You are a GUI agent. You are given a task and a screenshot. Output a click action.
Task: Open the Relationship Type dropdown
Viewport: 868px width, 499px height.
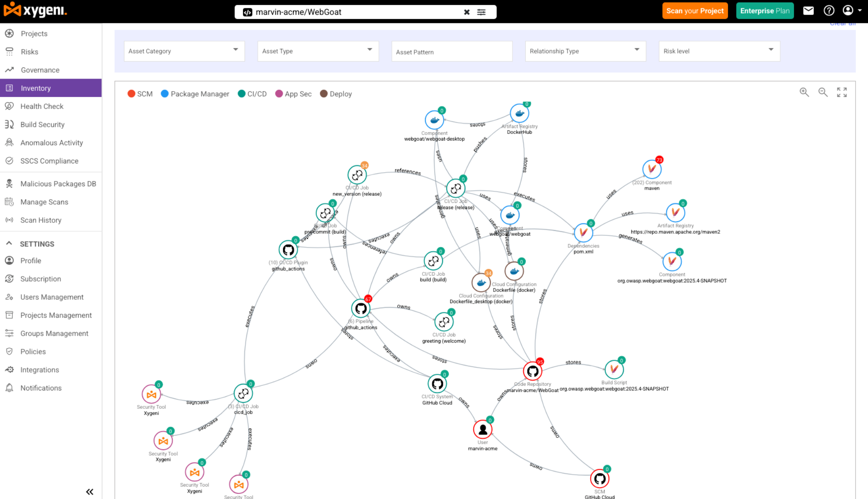coord(585,51)
